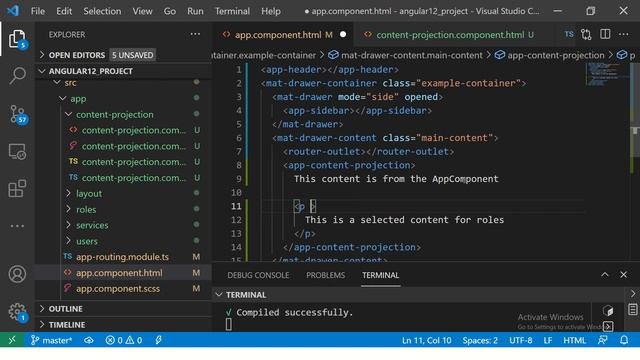640x360 pixels.
Task: Open the Go menu
Action: 169,11
